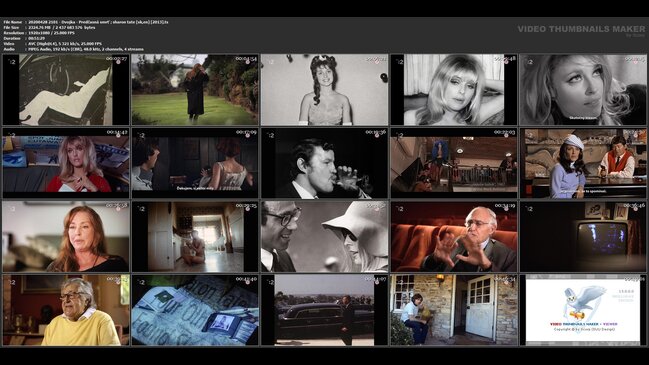Image resolution: width=649 pixels, height=365 pixels.
Task: Open thumbnail of white body outline drawing
Action: 66,89
